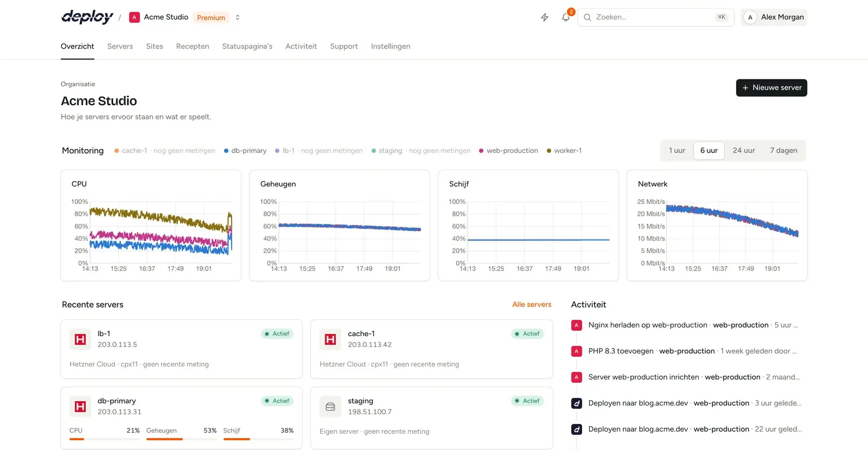Open the Alle servers link

(x=532, y=305)
